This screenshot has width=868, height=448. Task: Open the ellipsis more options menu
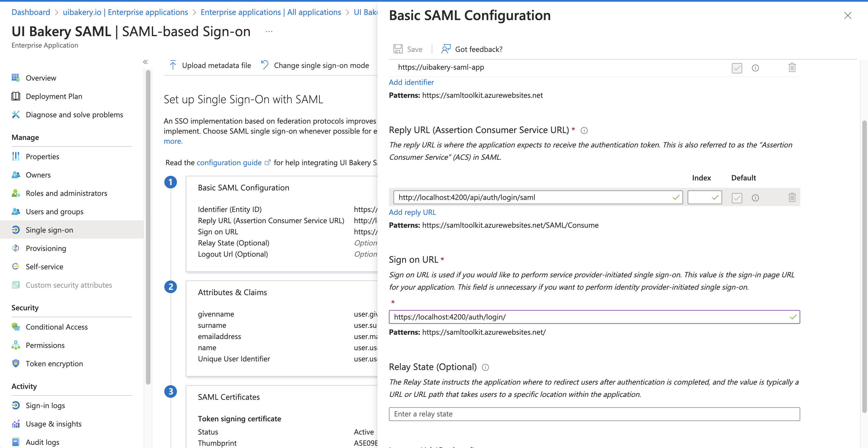click(x=269, y=32)
